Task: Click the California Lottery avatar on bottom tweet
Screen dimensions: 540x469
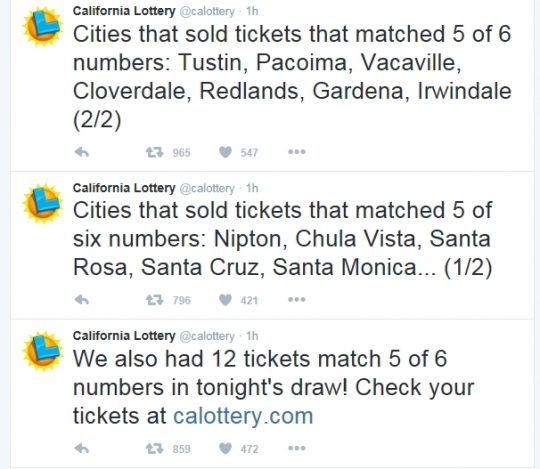Action: 42,351
